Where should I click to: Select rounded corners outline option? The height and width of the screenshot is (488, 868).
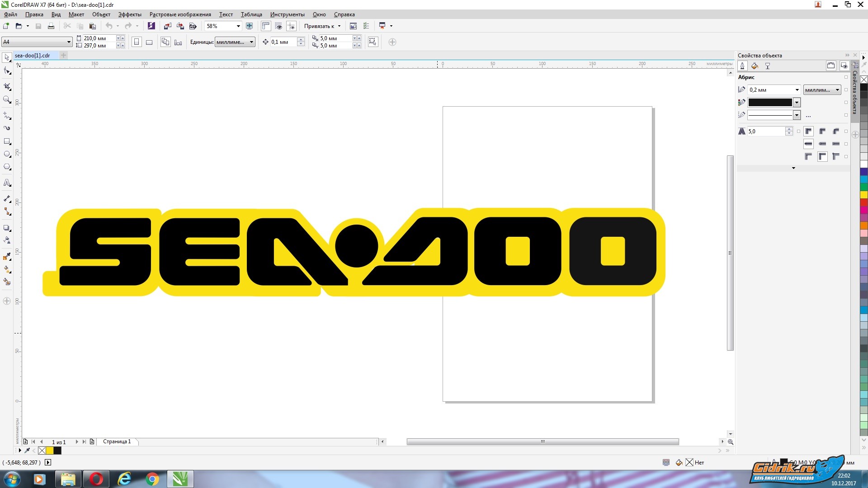(822, 131)
